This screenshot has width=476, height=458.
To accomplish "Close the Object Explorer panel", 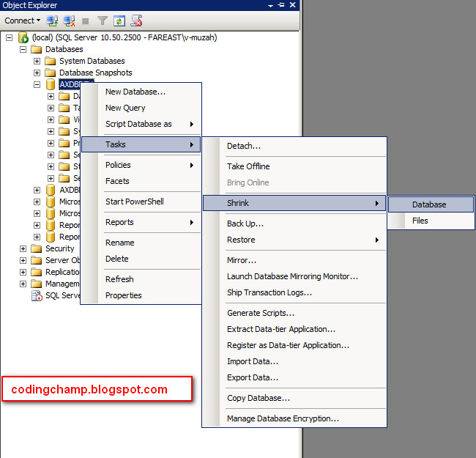I will [293, 5].
